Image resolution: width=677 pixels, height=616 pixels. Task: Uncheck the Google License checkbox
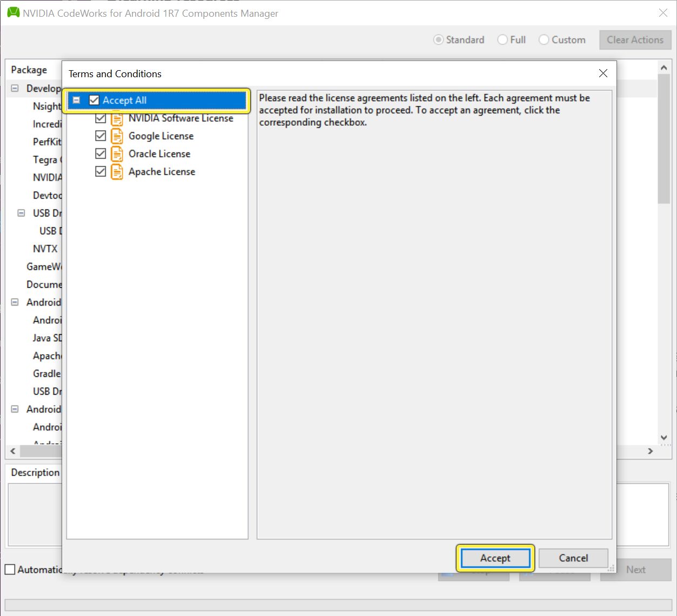tap(100, 136)
